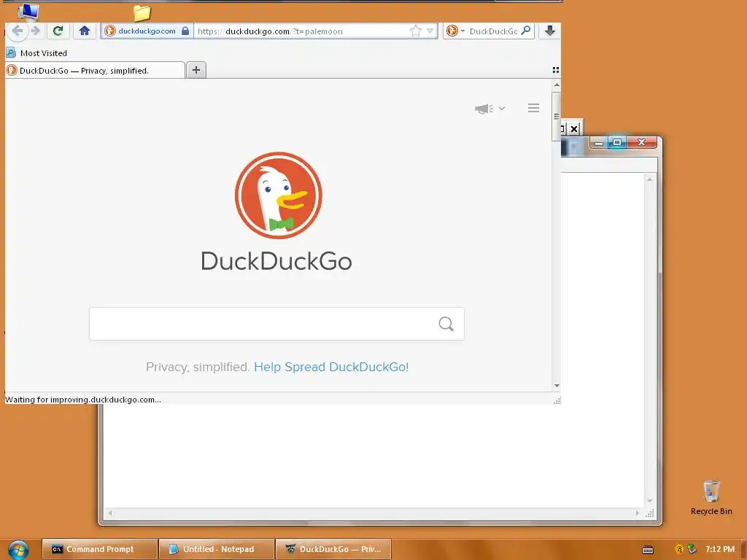This screenshot has width=747, height=560.
Task: Open downloads via down-arrow icon
Action: [550, 31]
